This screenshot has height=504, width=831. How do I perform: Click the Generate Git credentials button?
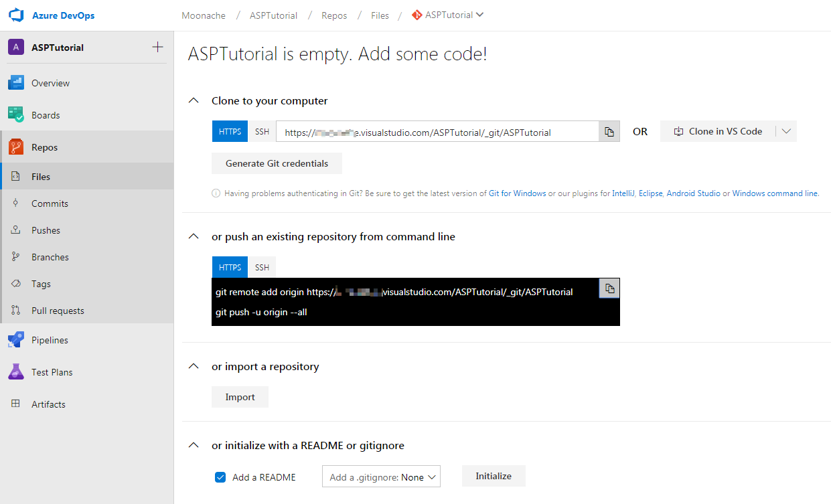(x=277, y=163)
